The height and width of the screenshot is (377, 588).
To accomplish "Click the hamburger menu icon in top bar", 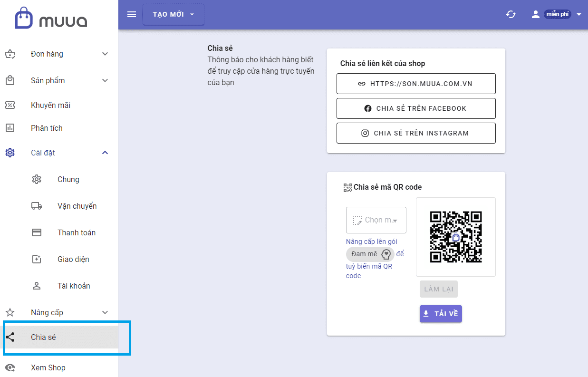I will point(132,14).
